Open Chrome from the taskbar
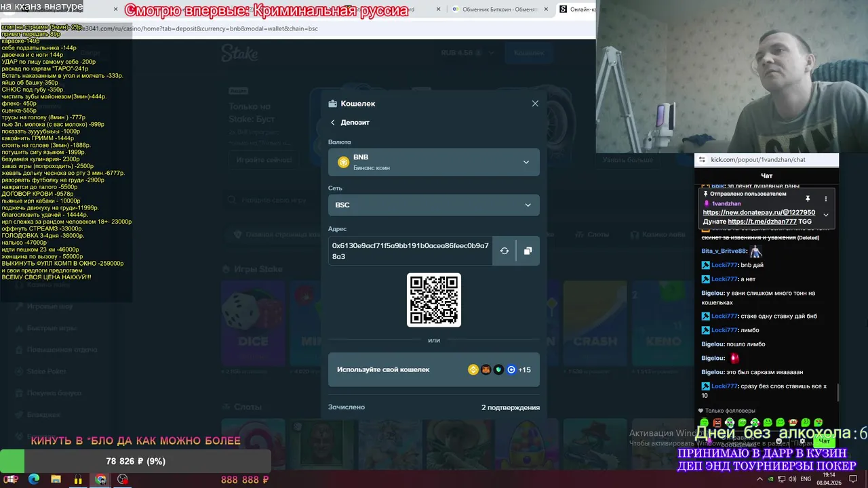Image resolution: width=868 pixels, height=488 pixels. click(100, 479)
